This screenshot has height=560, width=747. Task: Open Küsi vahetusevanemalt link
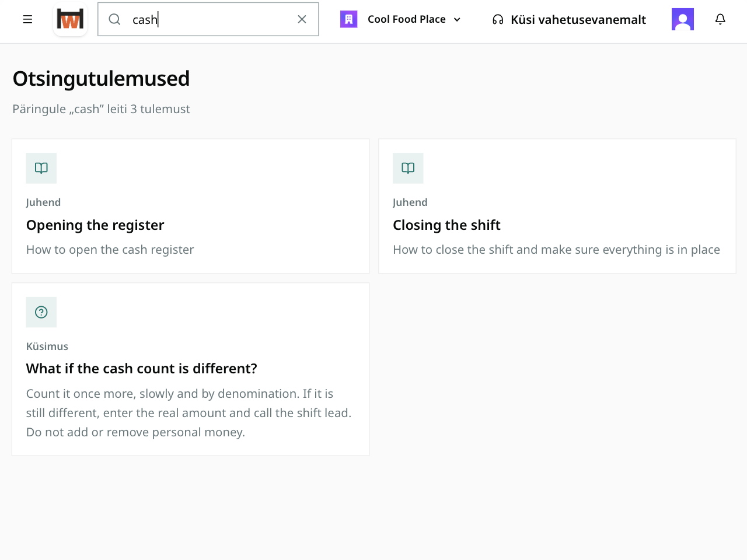(x=578, y=20)
